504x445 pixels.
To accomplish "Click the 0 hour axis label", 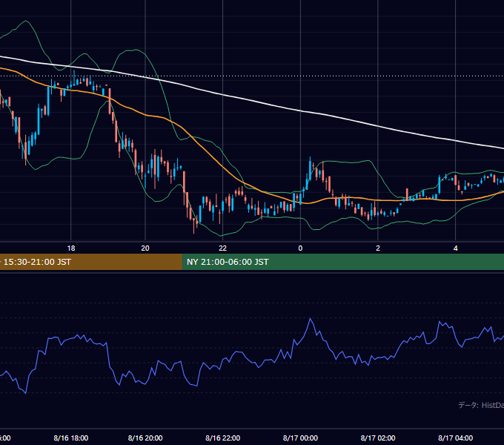I will pyautogui.click(x=300, y=248).
